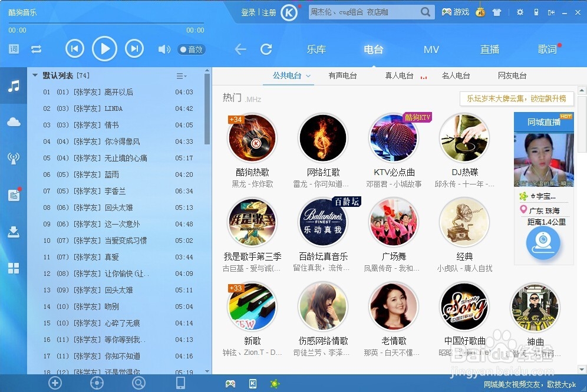Open the download manager sidebar icon
The image size is (587, 392).
pos(14,232)
